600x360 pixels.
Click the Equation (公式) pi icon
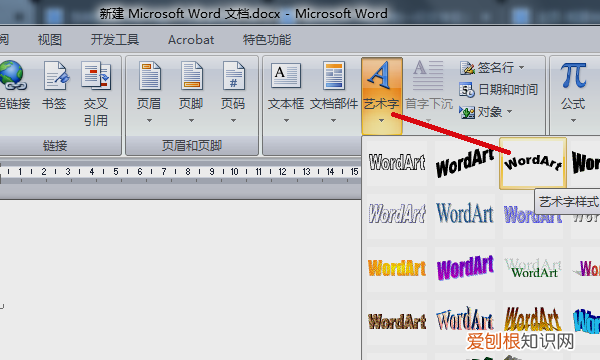tap(573, 76)
